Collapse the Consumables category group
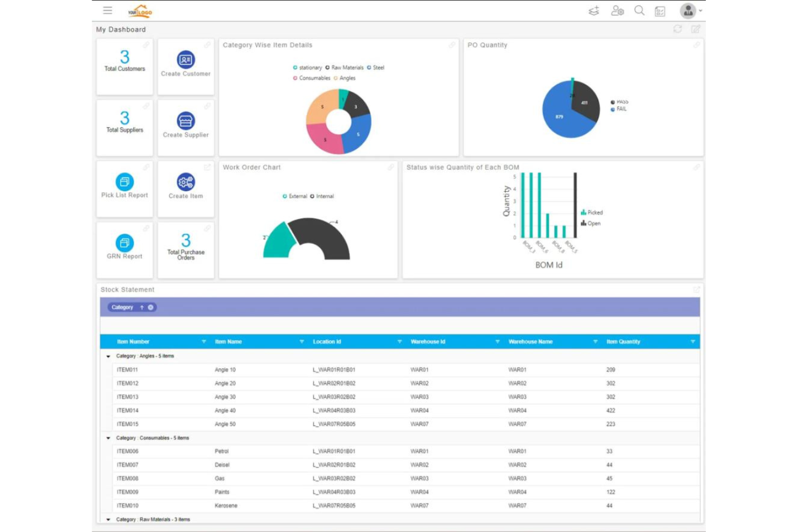This screenshot has width=798, height=532. click(x=108, y=438)
